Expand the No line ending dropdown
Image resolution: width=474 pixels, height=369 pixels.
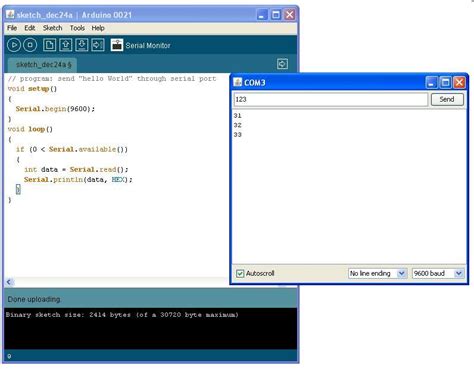377,273
